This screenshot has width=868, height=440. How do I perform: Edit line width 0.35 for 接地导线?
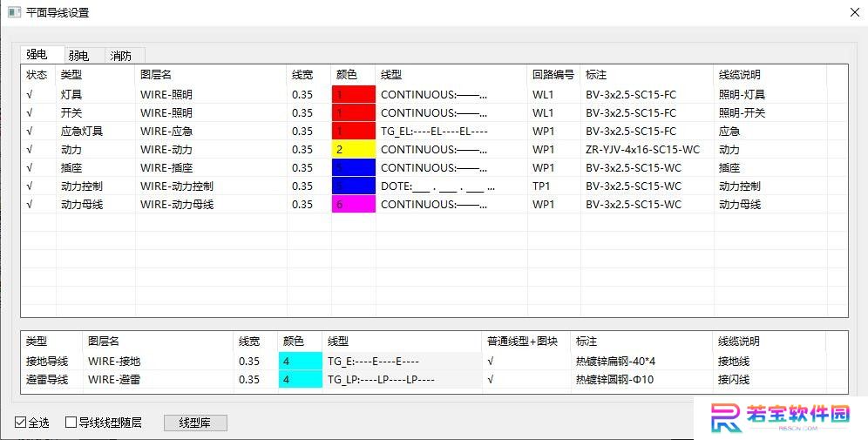(x=249, y=362)
